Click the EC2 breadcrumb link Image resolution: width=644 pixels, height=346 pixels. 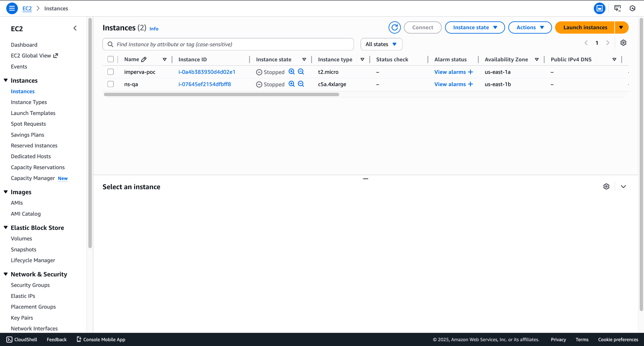[x=27, y=8]
